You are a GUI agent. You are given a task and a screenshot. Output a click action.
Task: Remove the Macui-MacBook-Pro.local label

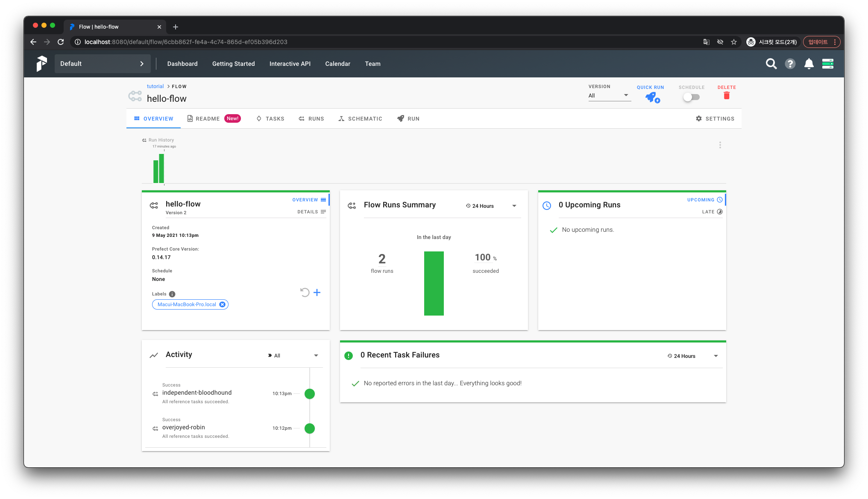(222, 304)
